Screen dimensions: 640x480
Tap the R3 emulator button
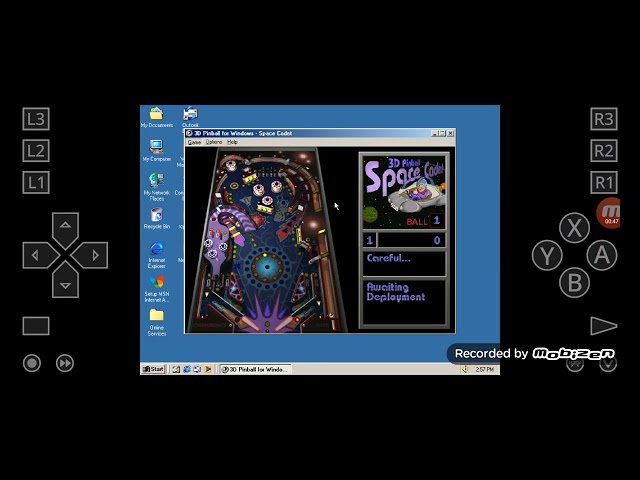[x=604, y=119]
